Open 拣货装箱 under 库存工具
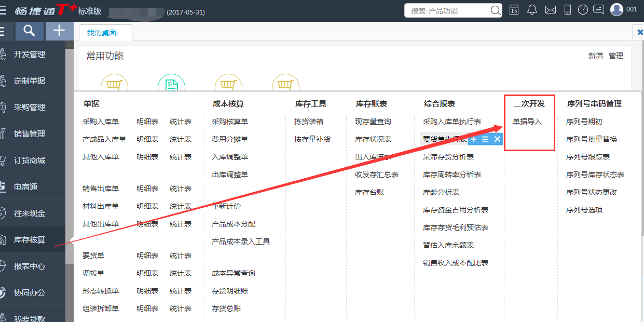Viewport: 644px width, 322px height. coord(309,122)
